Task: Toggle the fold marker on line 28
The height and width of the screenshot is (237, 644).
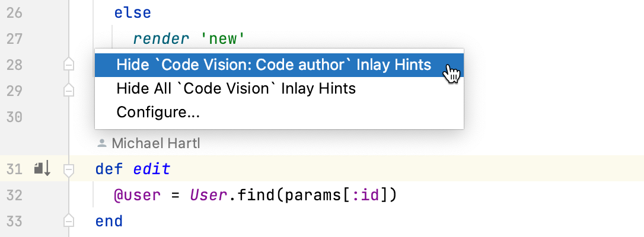Action: [69, 65]
